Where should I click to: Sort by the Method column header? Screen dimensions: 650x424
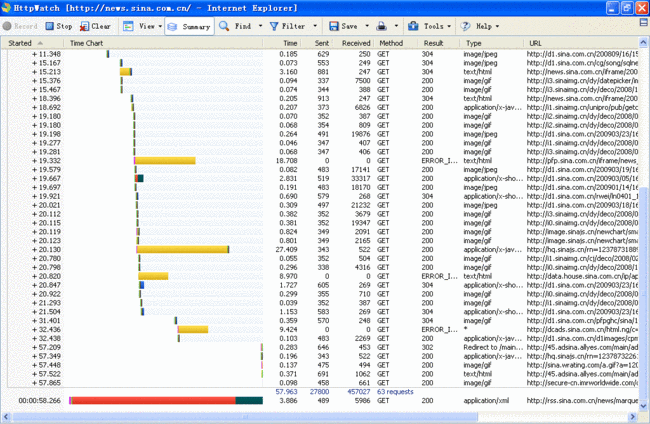click(396, 43)
